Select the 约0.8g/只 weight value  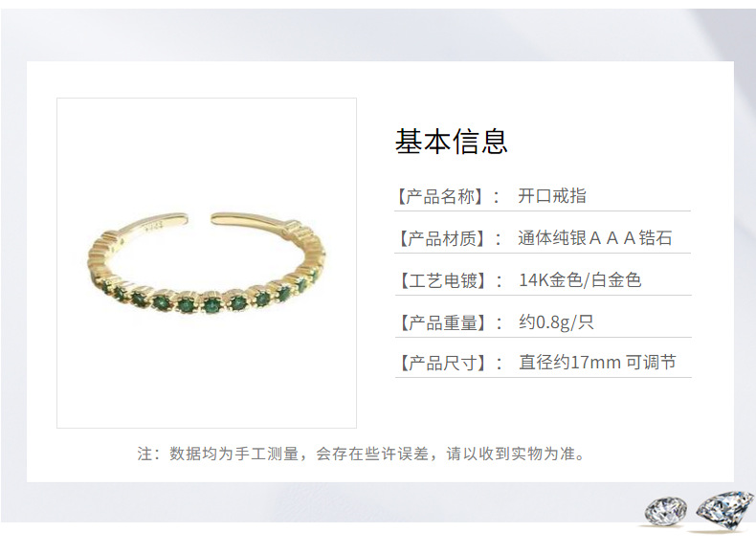point(556,322)
